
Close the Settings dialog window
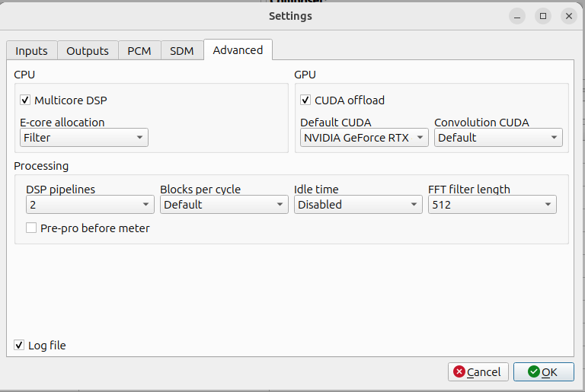click(x=567, y=16)
